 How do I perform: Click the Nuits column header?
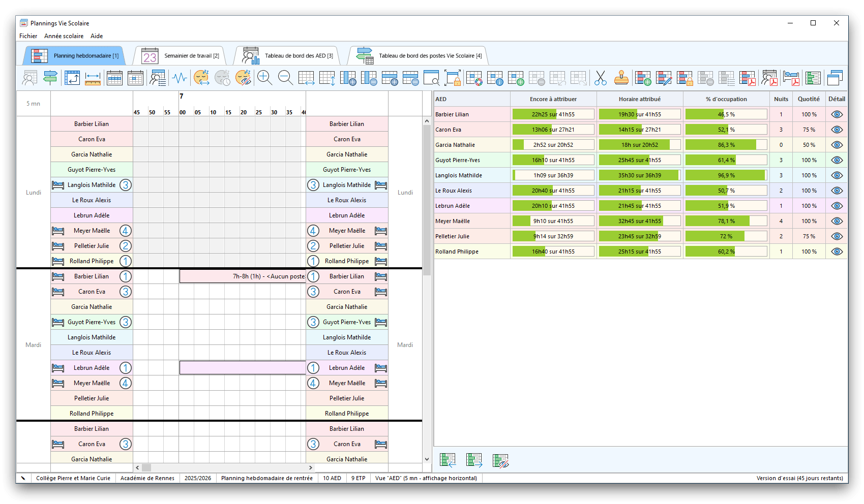click(x=781, y=99)
